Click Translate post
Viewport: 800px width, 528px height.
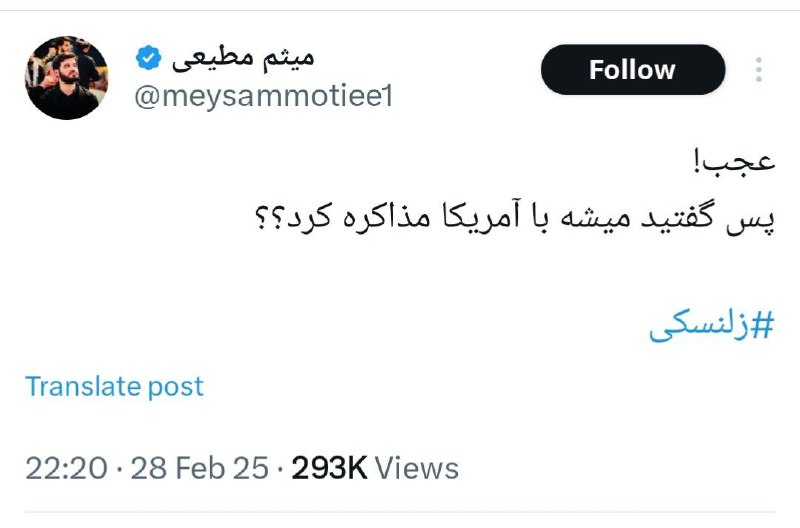tap(114, 386)
